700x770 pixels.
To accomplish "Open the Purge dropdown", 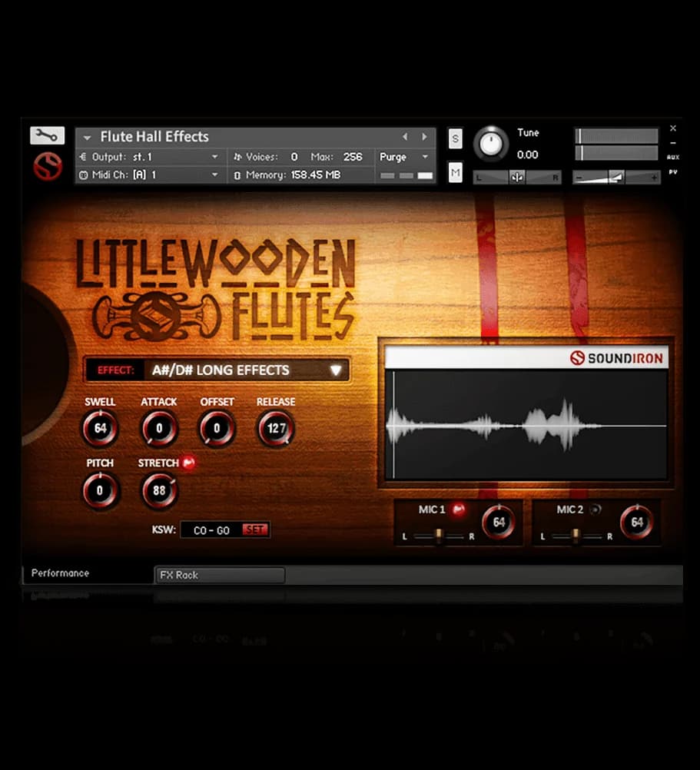I will 405,157.
